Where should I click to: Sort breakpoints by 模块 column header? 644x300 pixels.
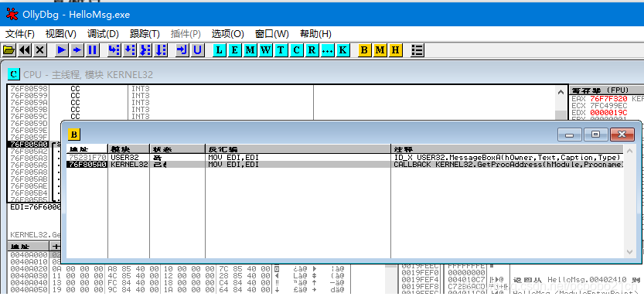[x=129, y=148]
